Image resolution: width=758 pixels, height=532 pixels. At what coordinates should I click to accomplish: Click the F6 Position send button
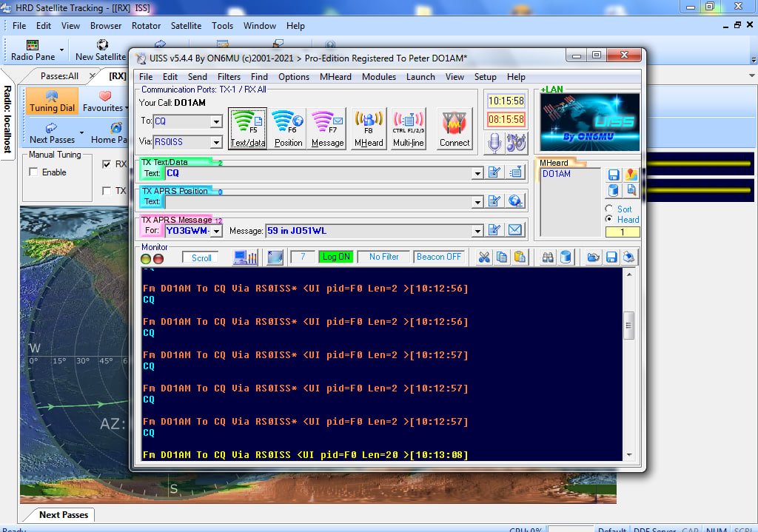(288, 129)
